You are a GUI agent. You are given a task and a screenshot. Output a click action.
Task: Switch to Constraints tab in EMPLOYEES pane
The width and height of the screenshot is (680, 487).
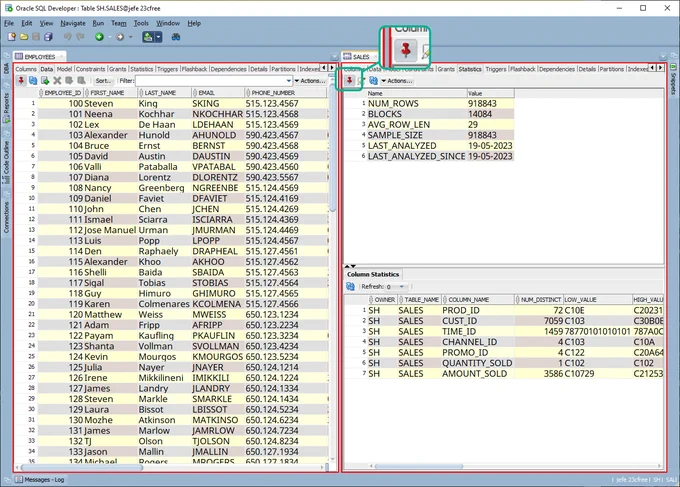pyautogui.click(x=90, y=69)
